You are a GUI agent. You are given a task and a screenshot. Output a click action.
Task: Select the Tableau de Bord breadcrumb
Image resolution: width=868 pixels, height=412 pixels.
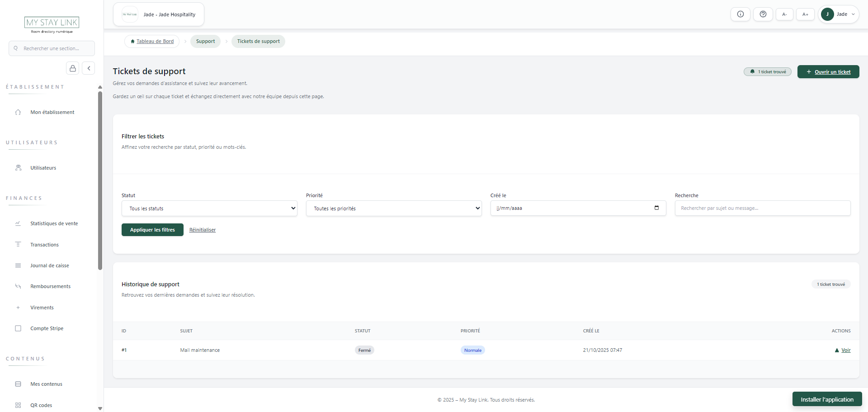point(152,41)
